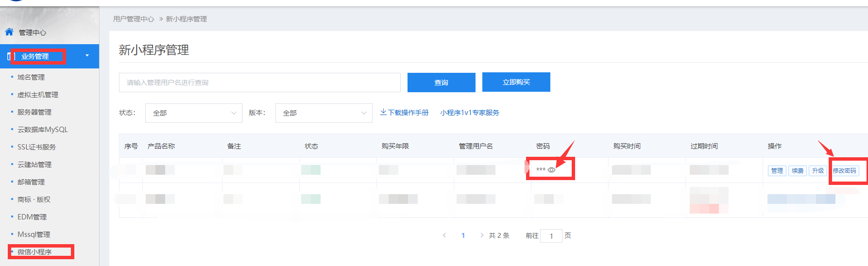The height and width of the screenshot is (266, 868).
Task: Select 微信小程序 in the sidebar
Action: click(34, 252)
